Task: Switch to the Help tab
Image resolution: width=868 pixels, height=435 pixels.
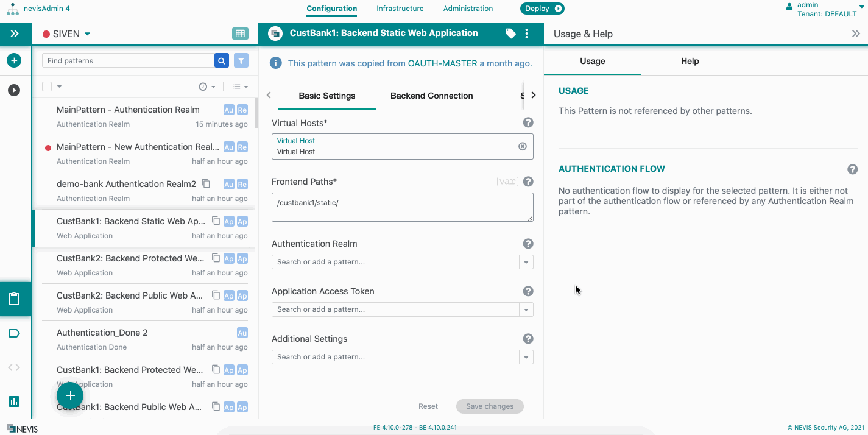Action: pyautogui.click(x=690, y=61)
